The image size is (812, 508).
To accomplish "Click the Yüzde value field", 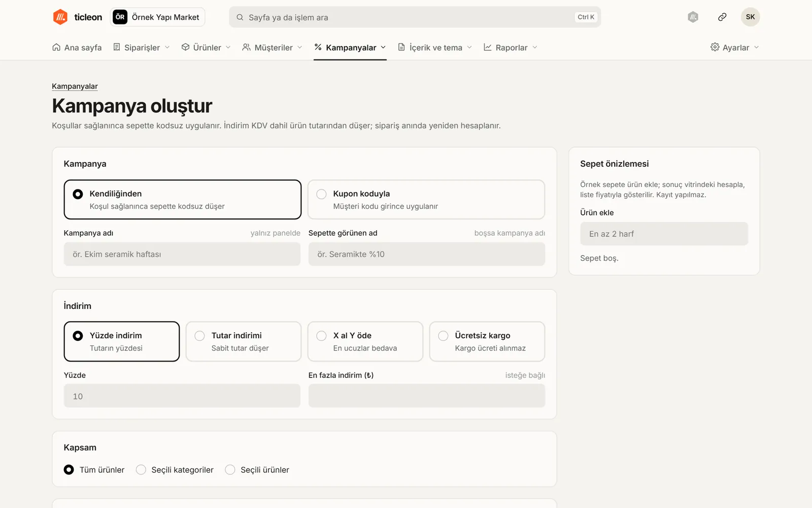I will click(182, 396).
